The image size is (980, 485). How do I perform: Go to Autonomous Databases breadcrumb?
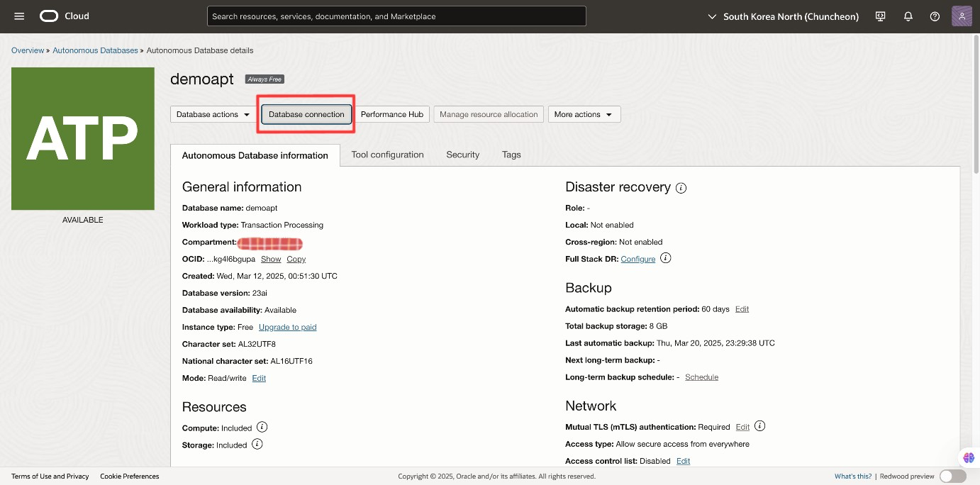point(95,50)
